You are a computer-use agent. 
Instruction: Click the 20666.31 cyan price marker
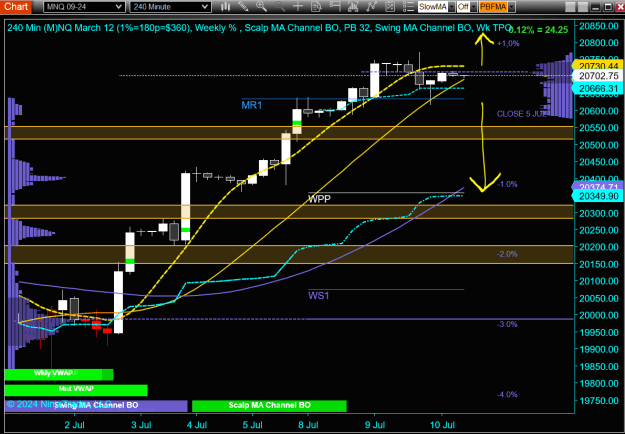pyautogui.click(x=597, y=88)
